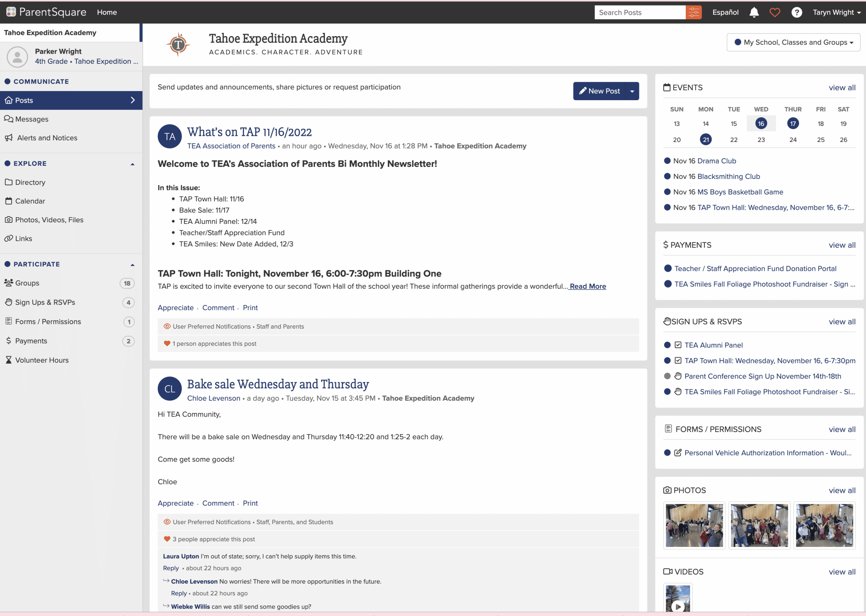866x616 pixels.
Task: Click Home in the top bar
Action: point(107,12)
